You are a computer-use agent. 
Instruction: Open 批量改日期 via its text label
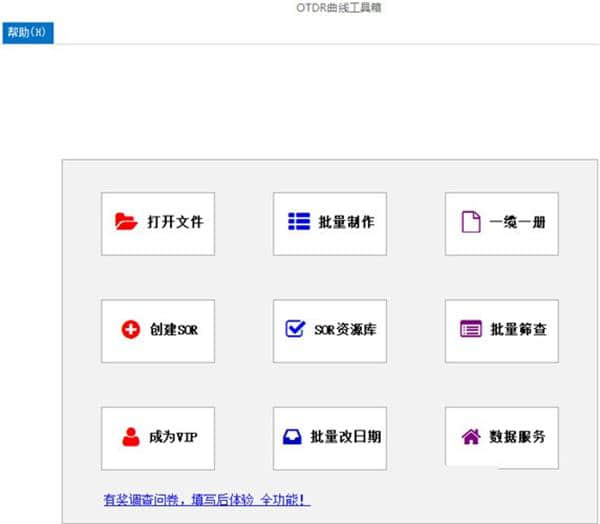(x=345, y=436)
